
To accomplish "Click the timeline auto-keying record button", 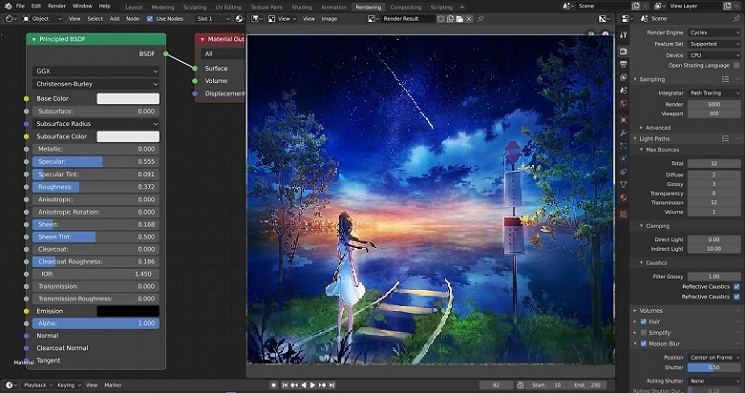I will click(x=274, y=385).
